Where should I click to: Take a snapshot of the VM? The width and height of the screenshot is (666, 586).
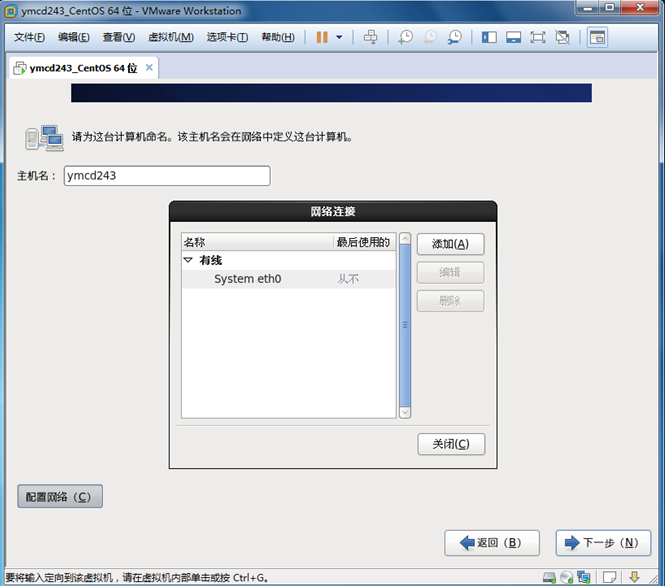405,37
